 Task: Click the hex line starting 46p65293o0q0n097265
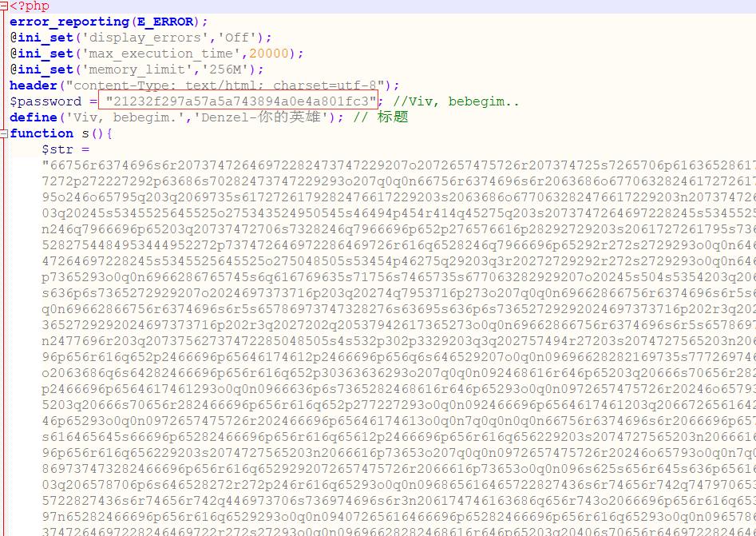[398, 419]
